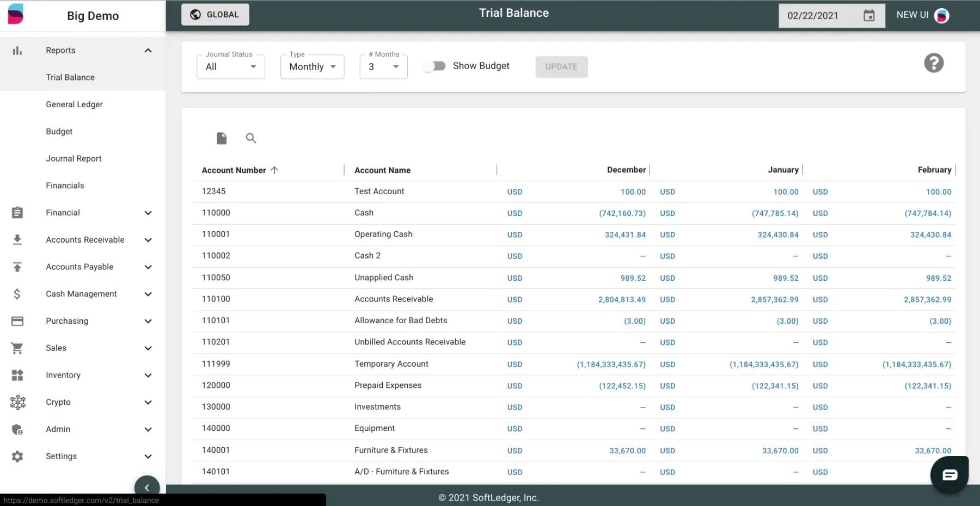Click Unapplied Cash February 989.52

[939, 278]
